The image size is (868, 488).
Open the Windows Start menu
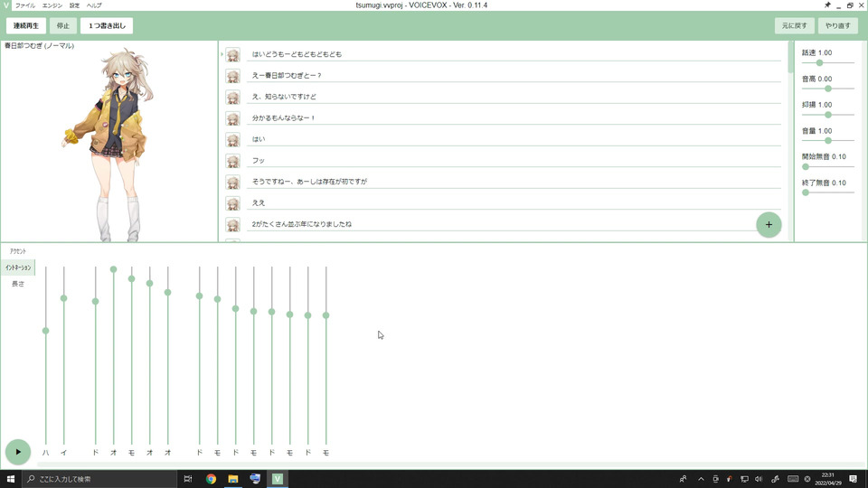(11, 479)
